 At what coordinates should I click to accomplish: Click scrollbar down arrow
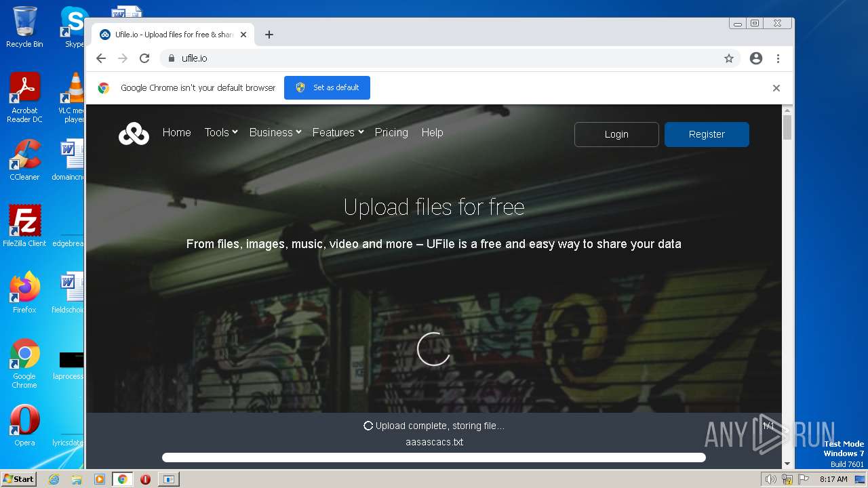[787, 464]
